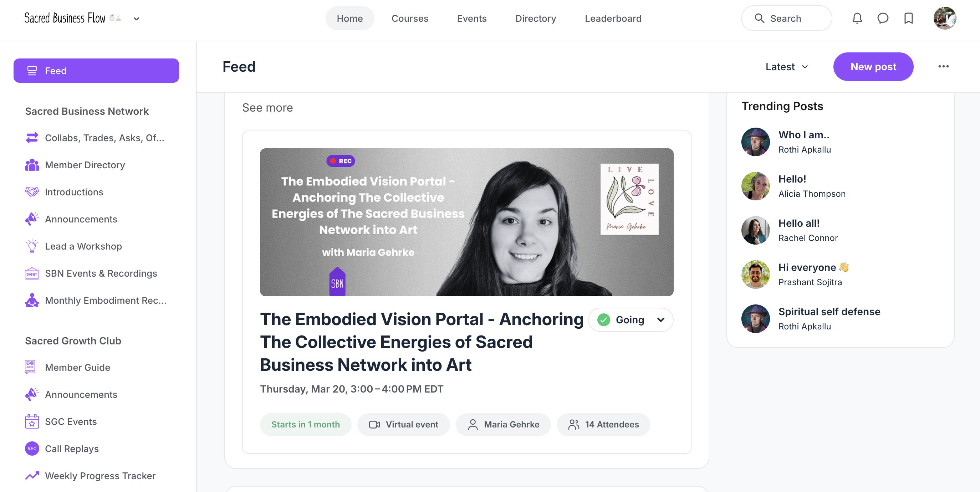980x492 pixels.
Task: Switch to the Courses tab
Action: [x=410, y=18]
